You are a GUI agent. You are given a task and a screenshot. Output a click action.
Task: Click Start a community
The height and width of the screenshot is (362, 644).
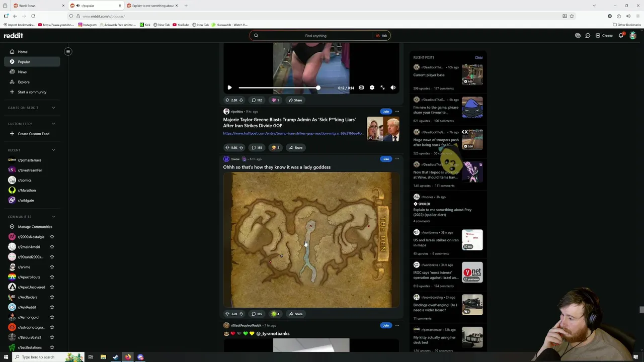coord(32,92)
